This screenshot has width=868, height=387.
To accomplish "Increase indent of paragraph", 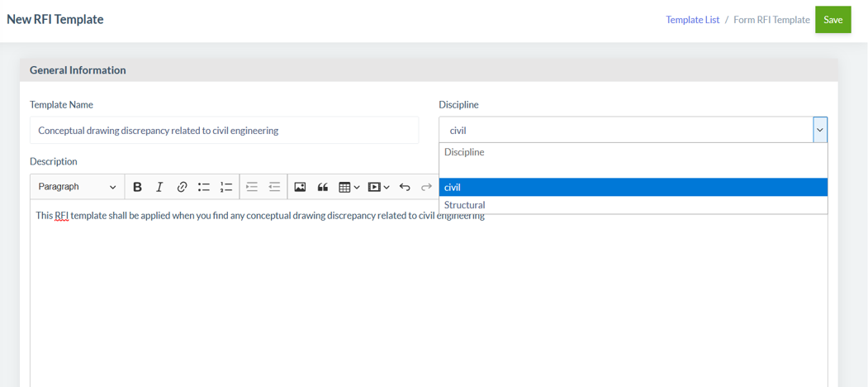I will click(252, 187).
